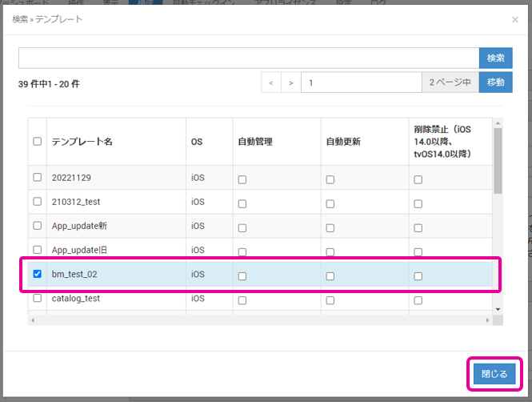Select the 20221129 template checkbox
Image resolution: width=532 pixels, height=402 pixels.
(38, 177)
